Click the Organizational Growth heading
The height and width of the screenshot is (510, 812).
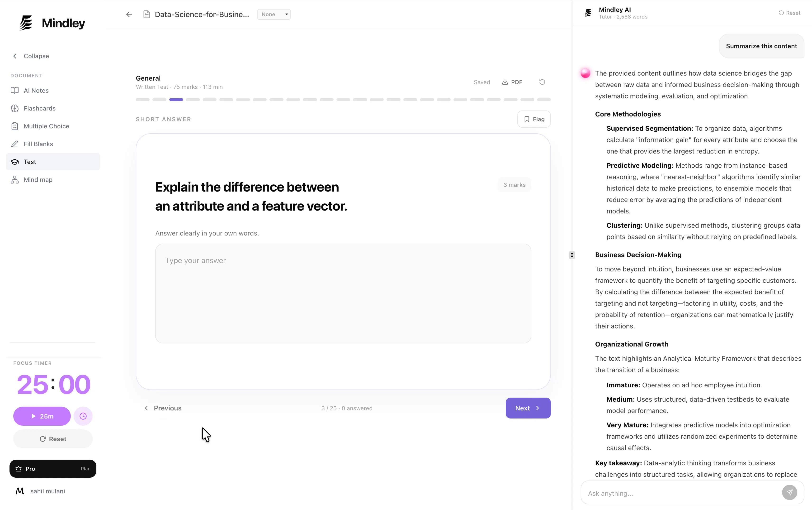(x=632, y=344)
